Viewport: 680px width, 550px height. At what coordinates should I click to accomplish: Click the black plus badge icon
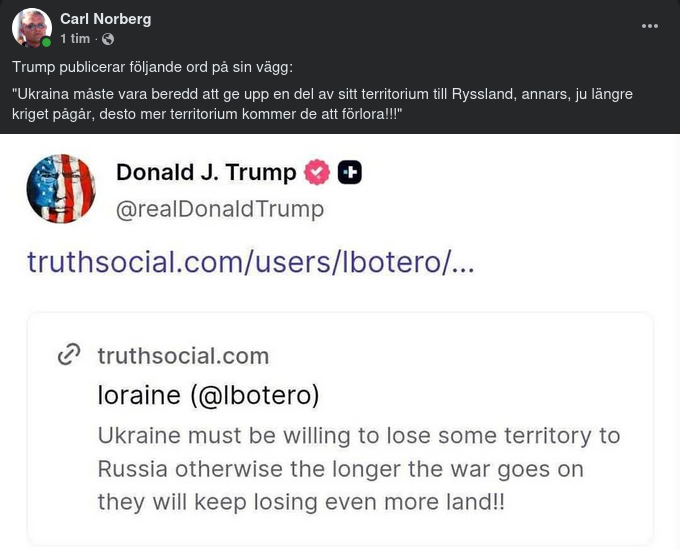[349, 172]
